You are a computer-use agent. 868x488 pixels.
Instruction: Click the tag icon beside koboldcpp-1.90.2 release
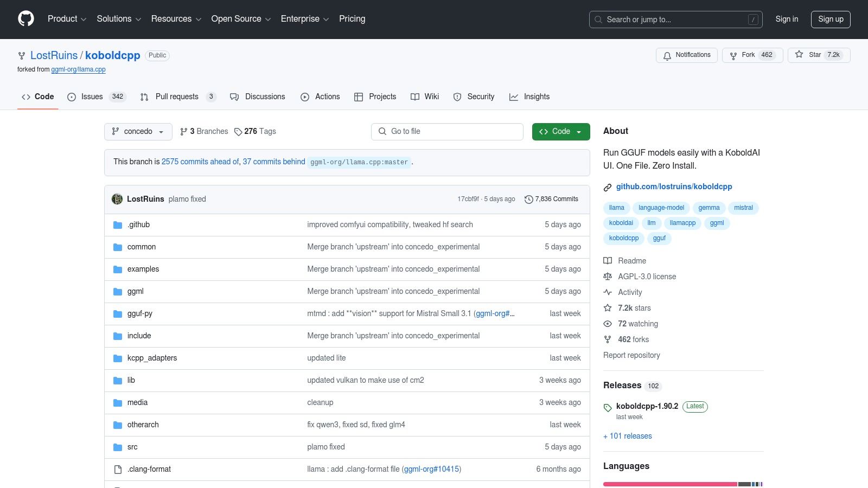coord(608,408)
